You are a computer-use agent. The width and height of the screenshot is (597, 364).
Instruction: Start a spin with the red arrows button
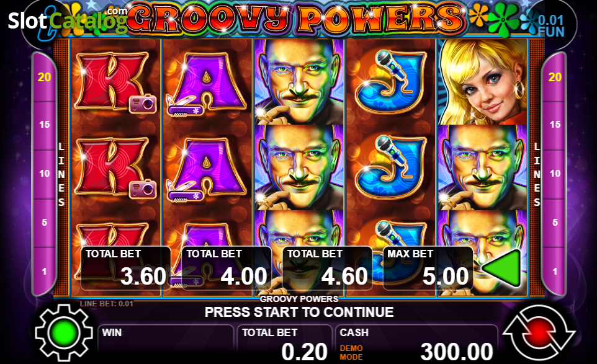coord(539,332)
